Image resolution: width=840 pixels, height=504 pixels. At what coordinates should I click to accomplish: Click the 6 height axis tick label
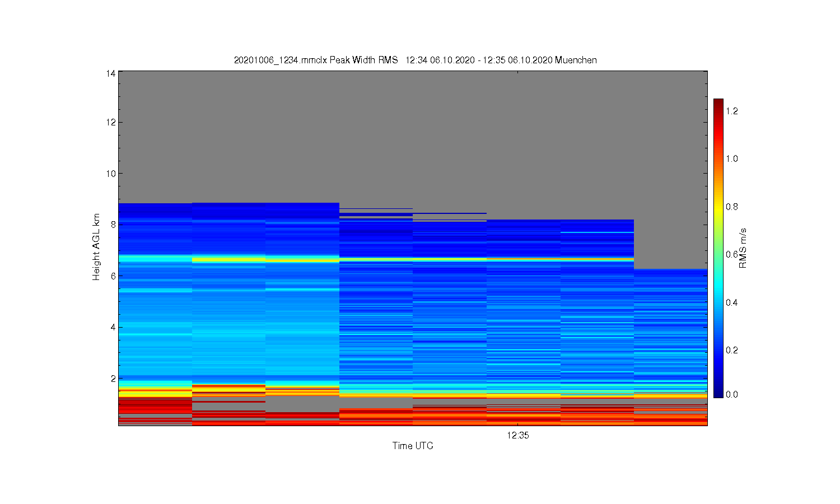(x=113, y=276)
